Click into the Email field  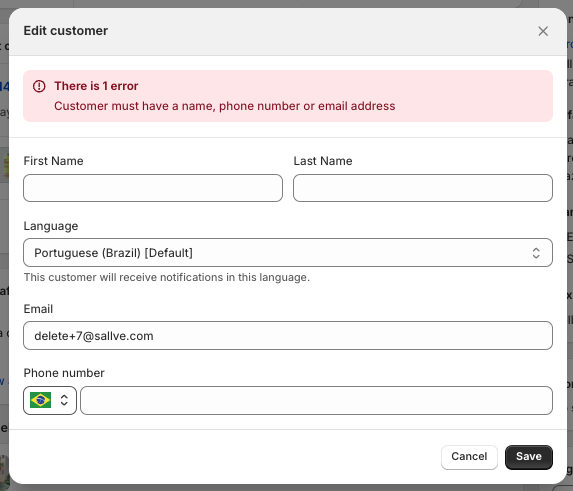point(288,335)
